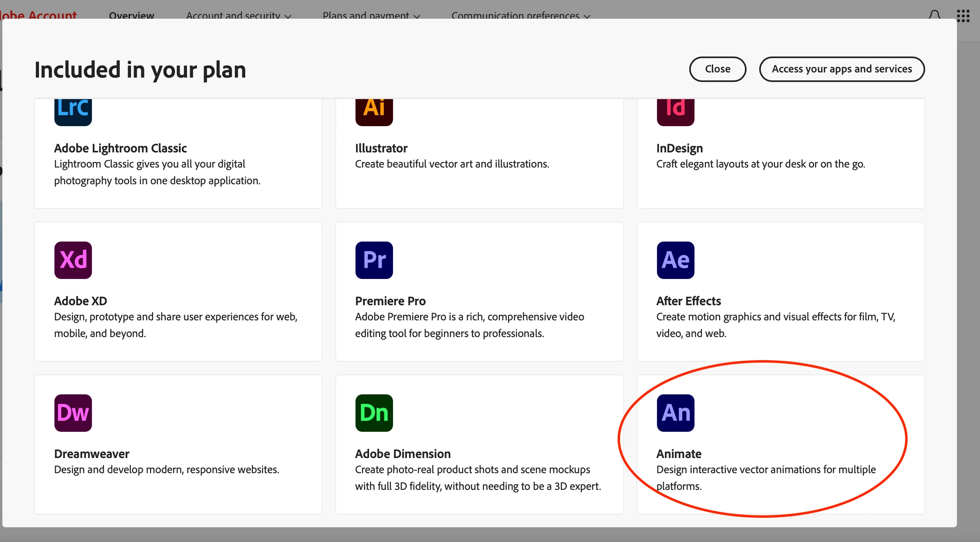980x542 pixels.
Task: Click the After Effects Ae icon
Action: 675,260
